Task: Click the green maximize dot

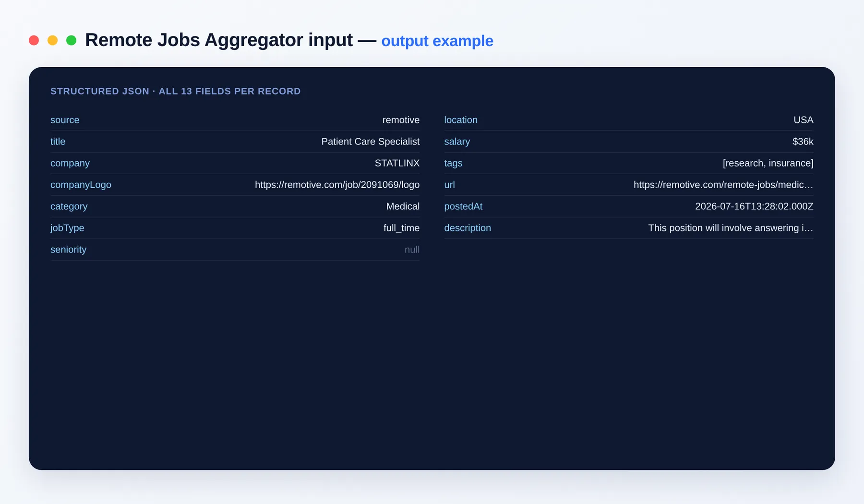Action: coord(71,40)
